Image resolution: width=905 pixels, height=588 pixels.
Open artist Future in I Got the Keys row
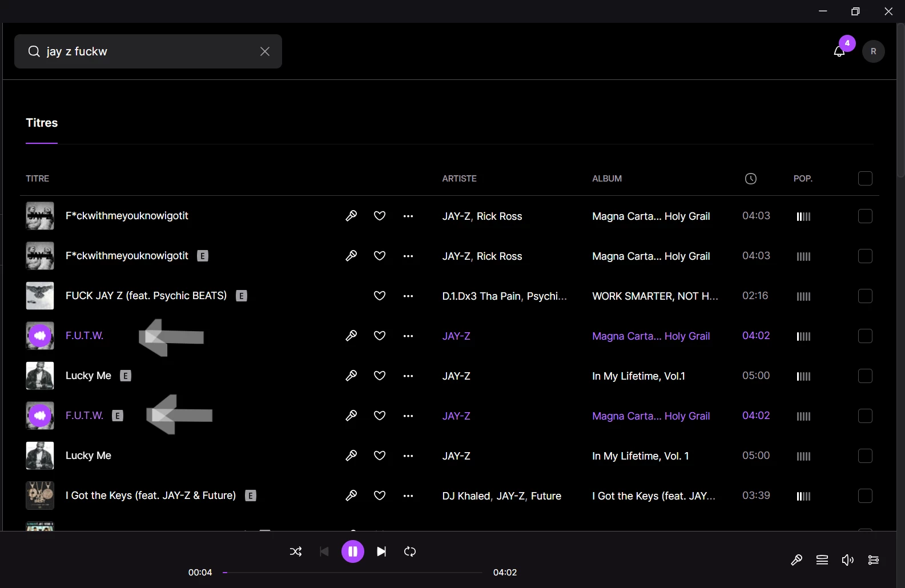546,496
